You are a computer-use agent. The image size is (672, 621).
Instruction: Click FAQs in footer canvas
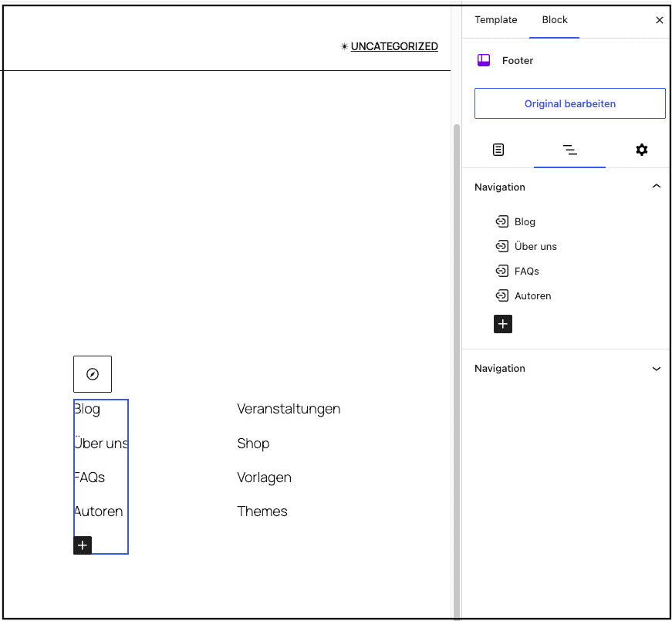(89, 478)
